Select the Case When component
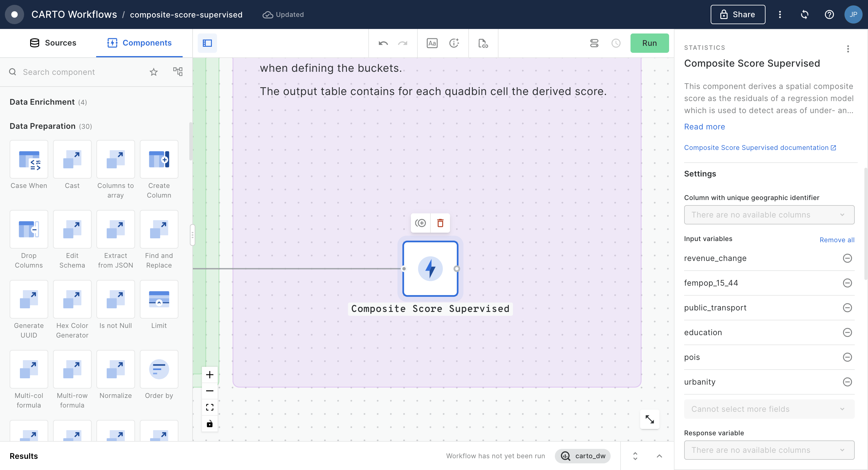The width and height of the screenshot is (868, 470). pos(29,160)
